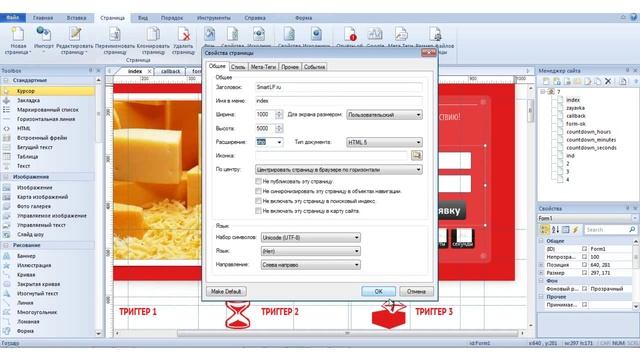Image resolution: width=640 pixels, height=360 pixels.
Task: Click the OK button
Action: (x=378, y=291)
